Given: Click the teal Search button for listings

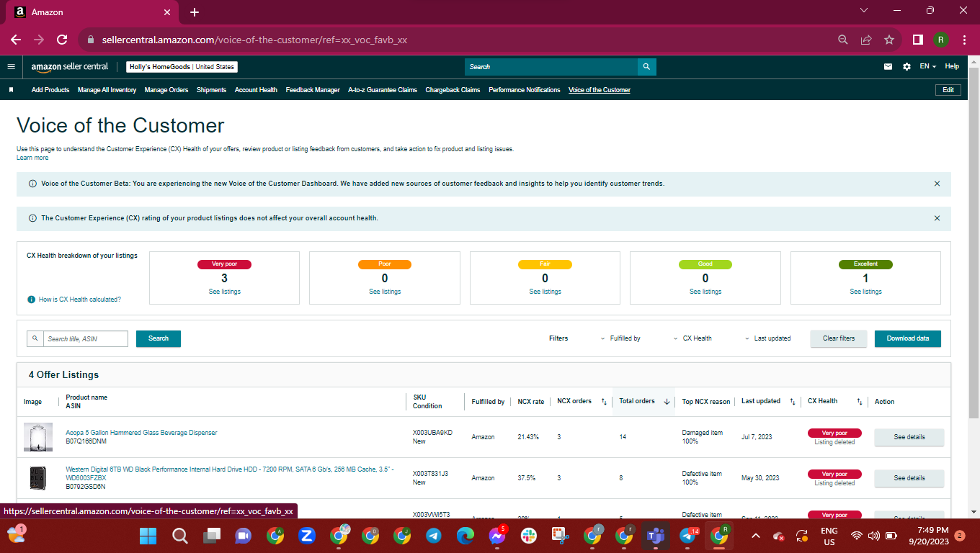Looking at the screenshot, I should pyautogui.click(x=159, y=338).
